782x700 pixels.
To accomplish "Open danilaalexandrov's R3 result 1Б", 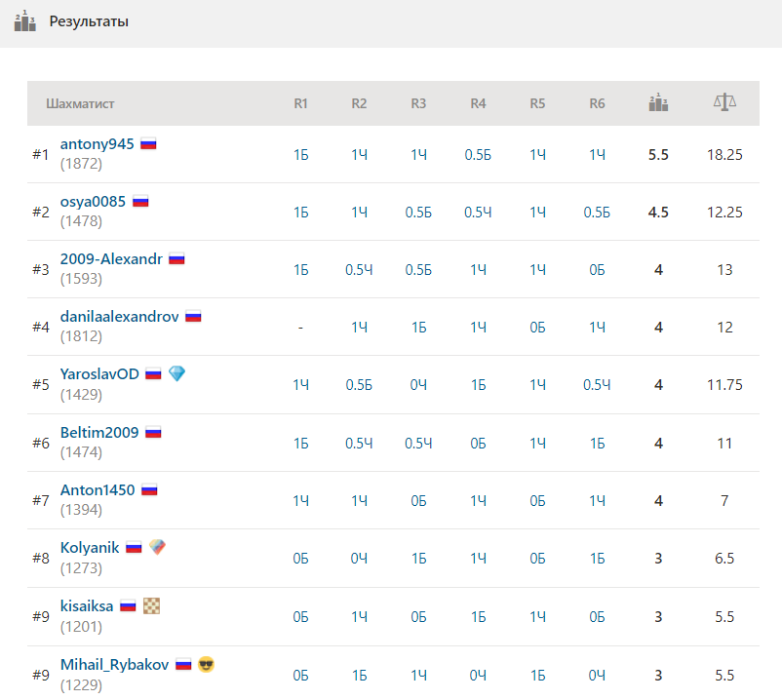I will point(418,327).
